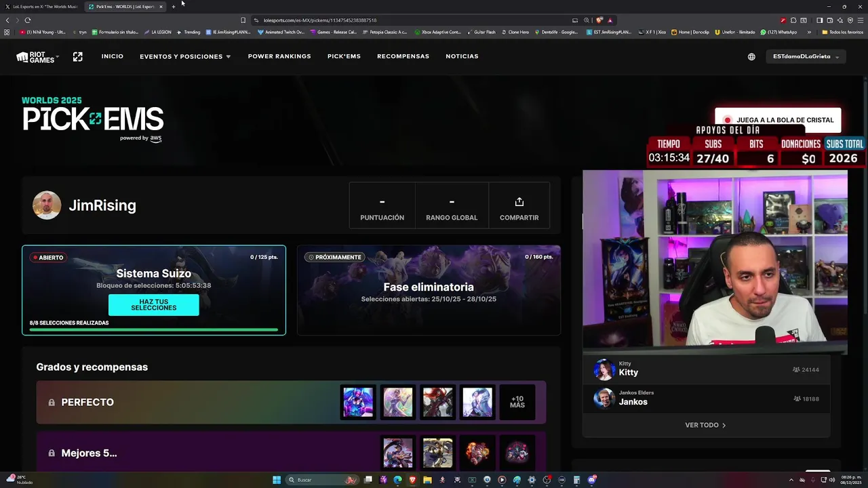Open the language globe selector
Image resolution: width=868 pixels, height=488 pixels.
(751, 57)
